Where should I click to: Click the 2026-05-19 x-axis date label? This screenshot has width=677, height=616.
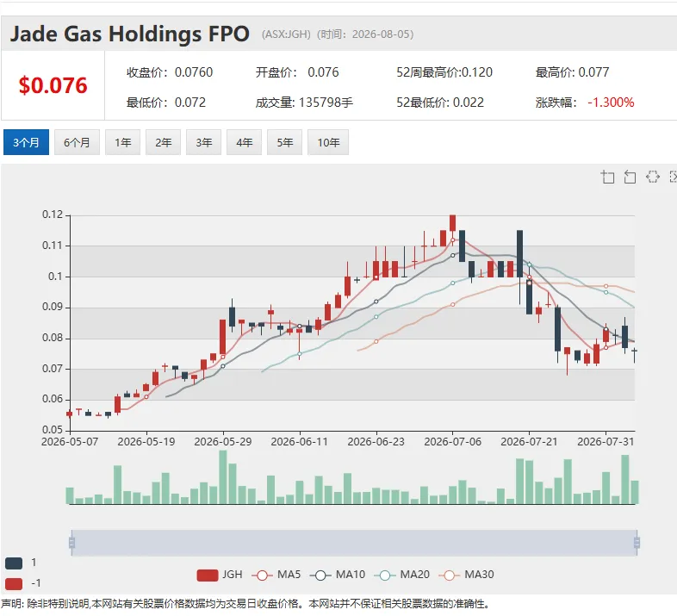click(146, 441)
